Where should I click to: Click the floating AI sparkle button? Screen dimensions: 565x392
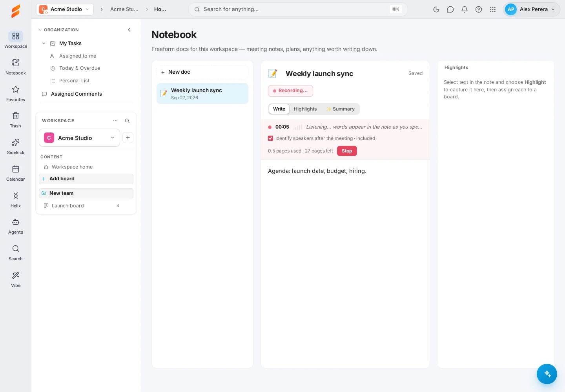pyautogui.click(x=547, y=374)
